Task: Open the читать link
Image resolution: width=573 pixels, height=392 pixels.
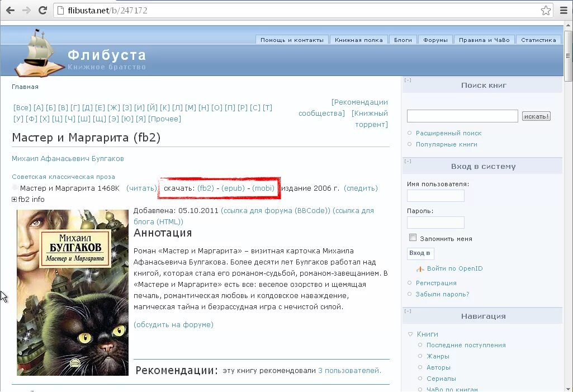Action: point(141,188)
